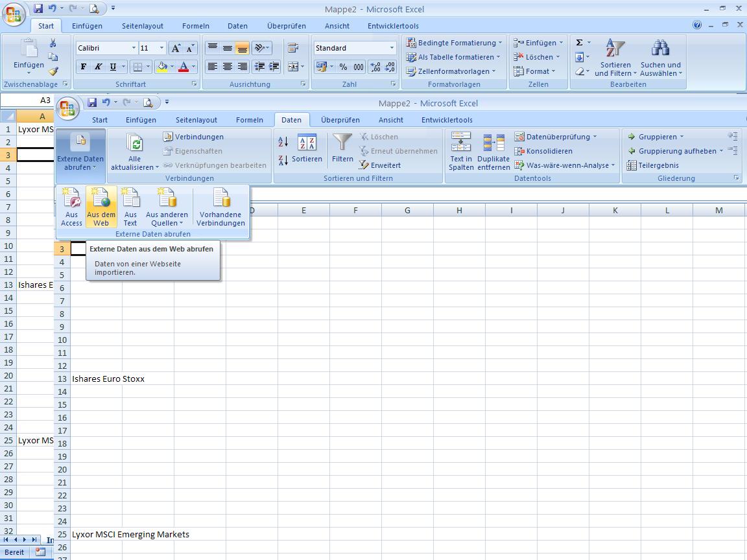Screen dimensions: 747x560
Task: Click Office button in front window
Action: [x=67, y=109]
